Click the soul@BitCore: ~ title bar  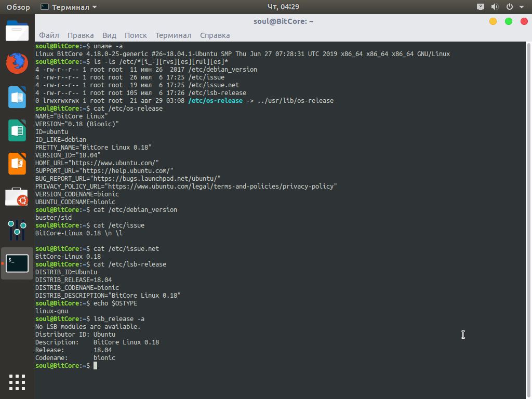[283, 21]
